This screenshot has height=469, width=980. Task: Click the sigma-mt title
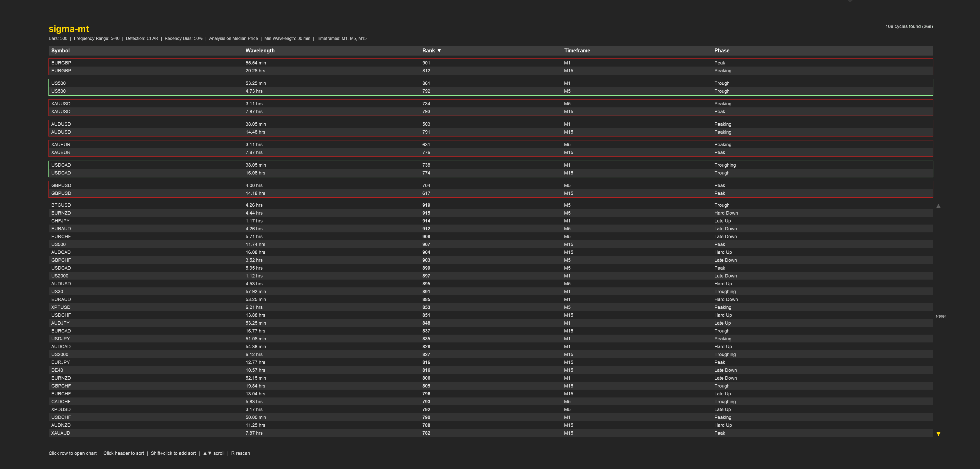pos(69,29)
